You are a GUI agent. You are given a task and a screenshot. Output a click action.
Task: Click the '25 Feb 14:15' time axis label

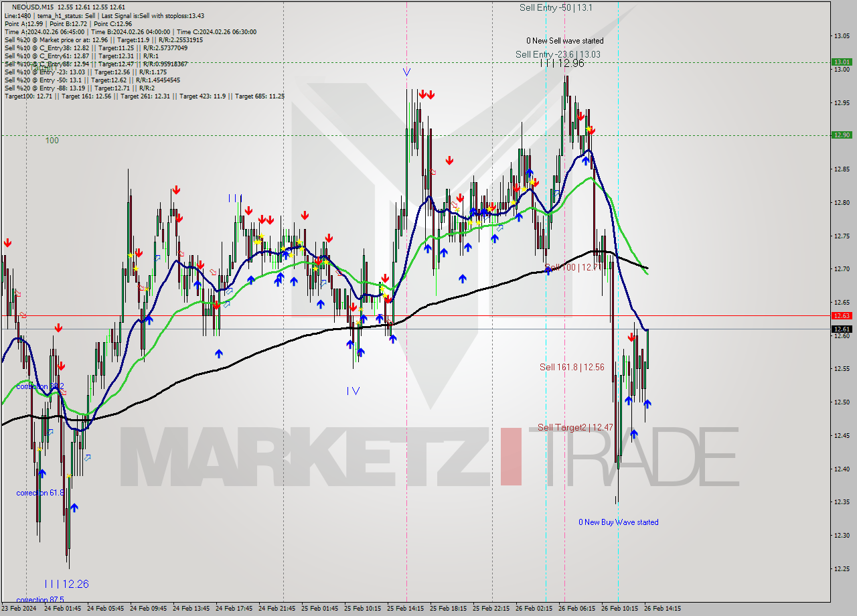click(x=405, y=609)
